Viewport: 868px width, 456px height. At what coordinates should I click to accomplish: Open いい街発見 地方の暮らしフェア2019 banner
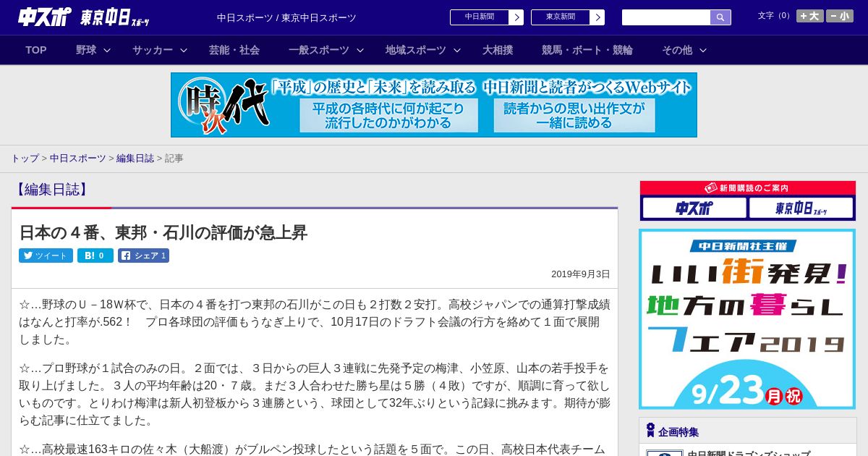[747, 319]
